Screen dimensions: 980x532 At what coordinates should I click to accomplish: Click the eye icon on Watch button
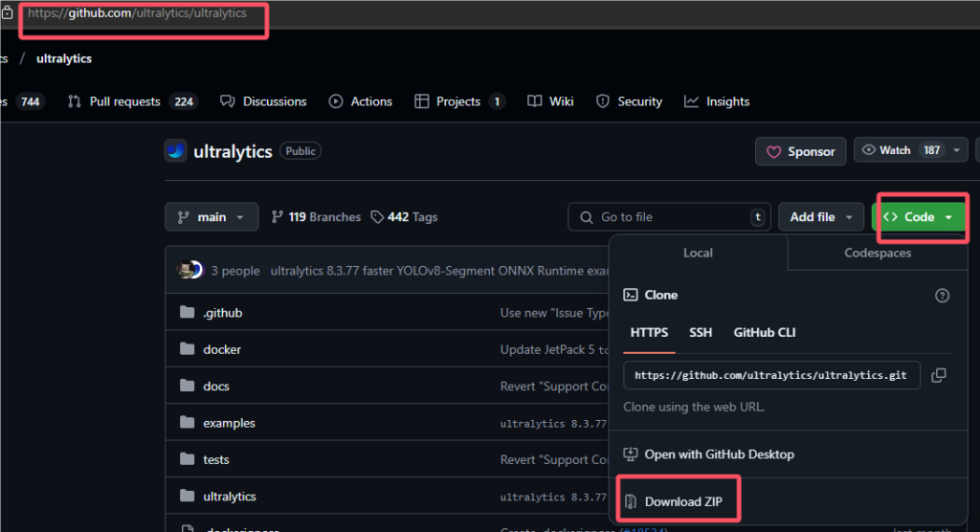[x=868, y=150]
